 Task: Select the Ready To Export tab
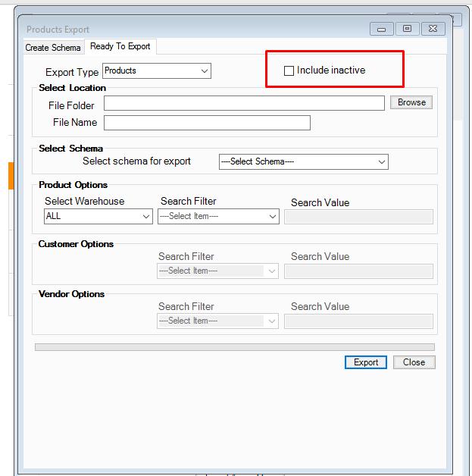pos(120,46)
